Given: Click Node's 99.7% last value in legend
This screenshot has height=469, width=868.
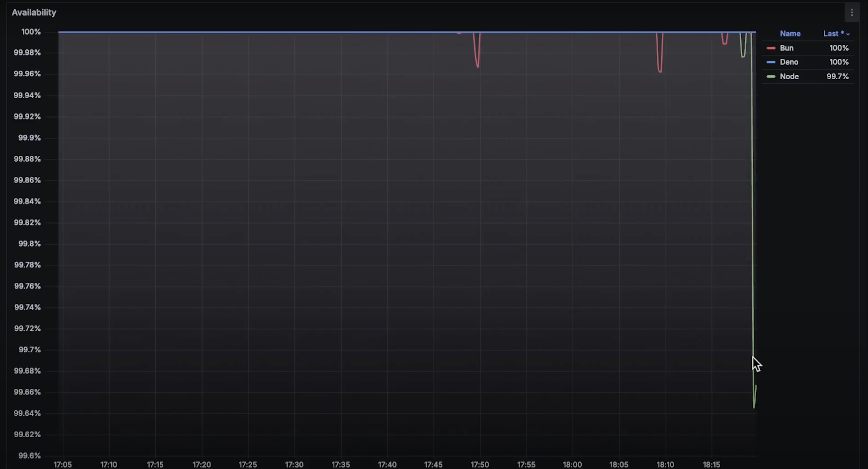Looking at the screenshot, I should click(837, 77).
